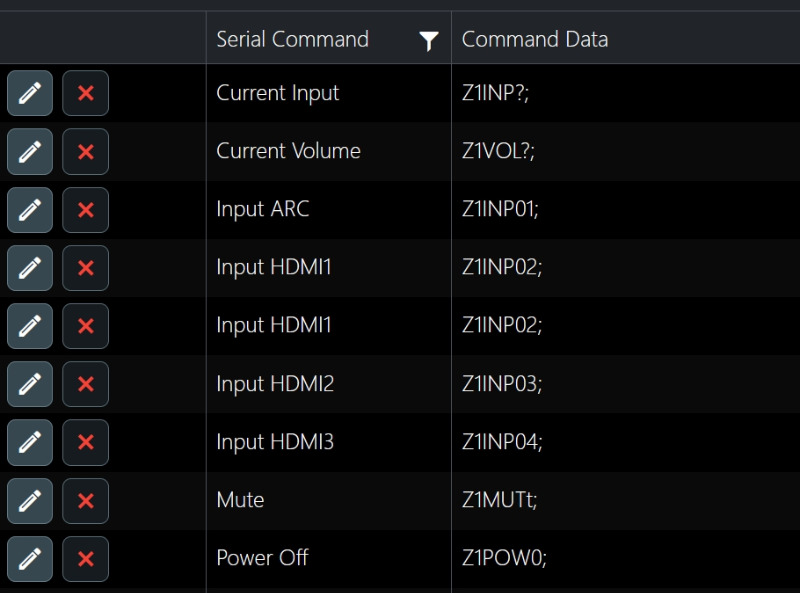The width and height of the screenshot is (800, 593).
Task: Delete the Input HDMI3 entry
Action: (85, 442)
